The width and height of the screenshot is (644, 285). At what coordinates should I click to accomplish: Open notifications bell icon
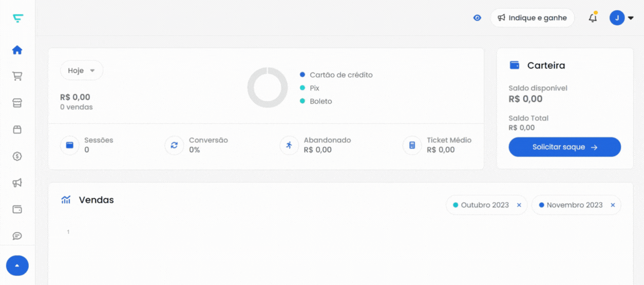(593, 18)
